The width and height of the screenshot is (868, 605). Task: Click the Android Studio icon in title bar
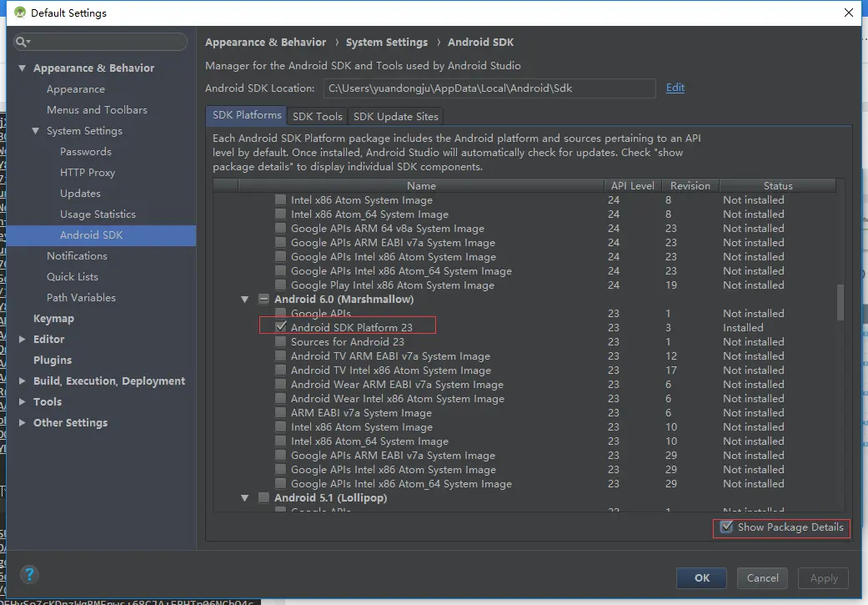(20, 13)
